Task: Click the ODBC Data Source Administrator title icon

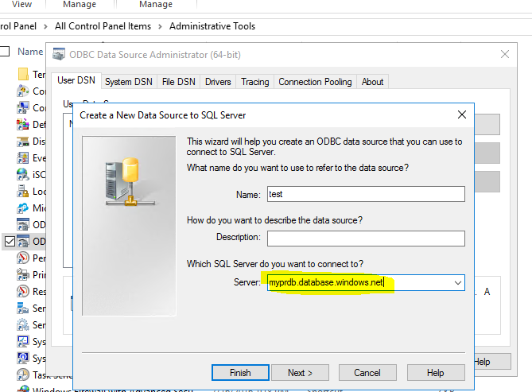Action: point(59,54)
